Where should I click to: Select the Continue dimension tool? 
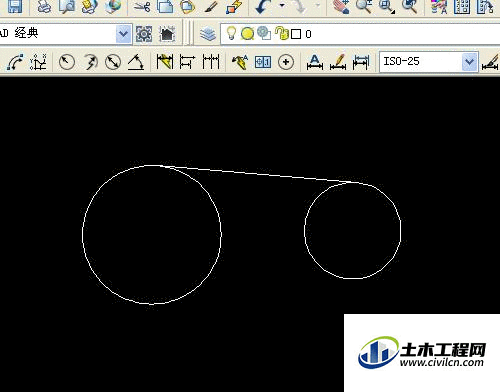tap(211, 62)
